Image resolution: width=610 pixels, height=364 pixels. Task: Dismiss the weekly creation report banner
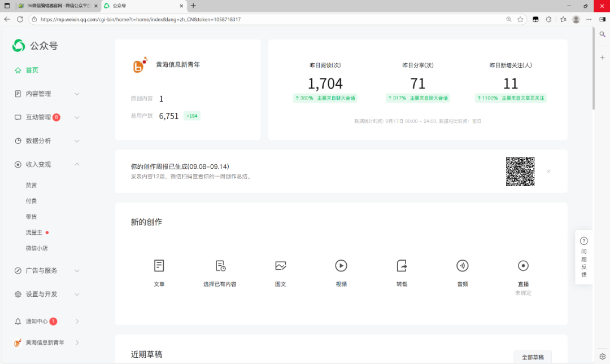tap(548, 172)
